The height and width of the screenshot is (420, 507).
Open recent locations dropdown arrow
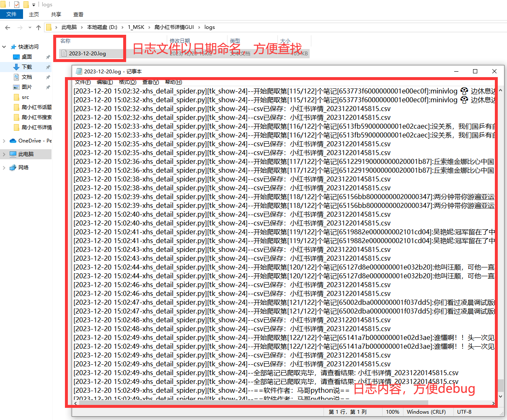[30, 27]
